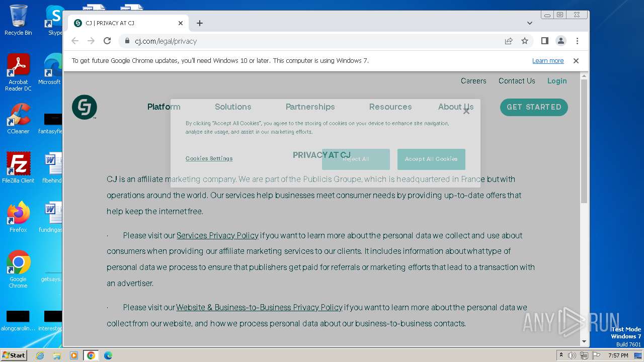Select Skype desktop icon
Viewport: 644px width, 362px height.
click(x=54, y=20)
